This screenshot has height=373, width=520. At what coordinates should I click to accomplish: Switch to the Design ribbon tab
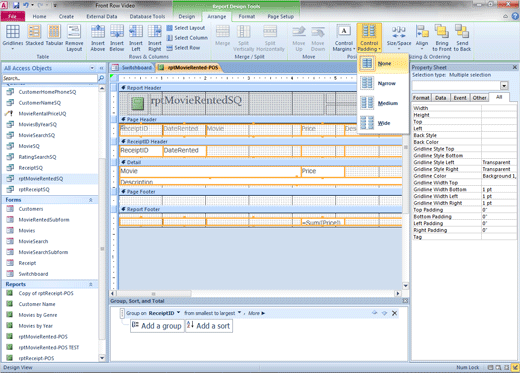click(187, 16)
